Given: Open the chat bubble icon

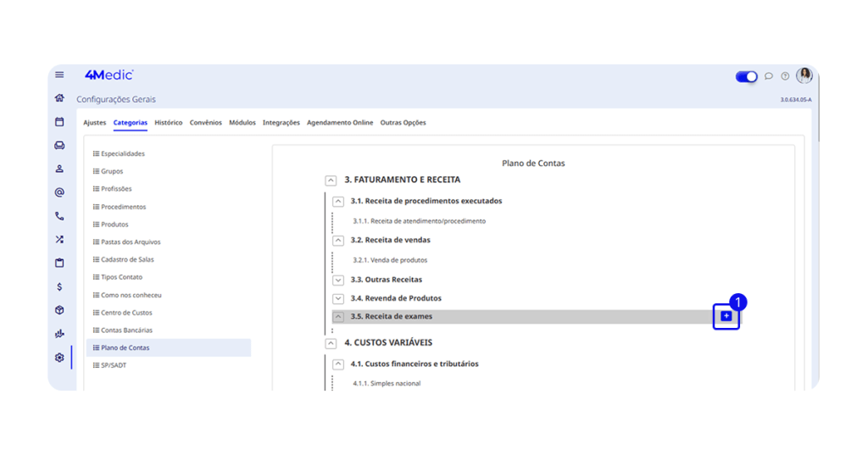Looking at the screenshot, I should 769,76.
